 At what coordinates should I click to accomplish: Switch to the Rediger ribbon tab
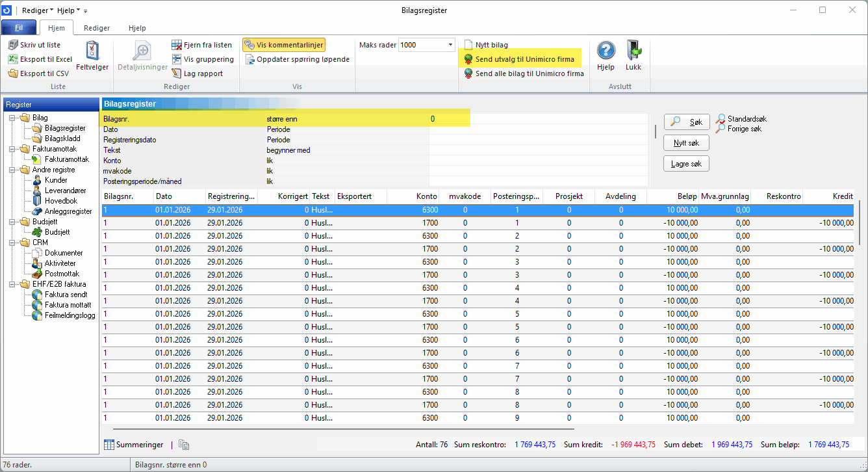(x=97, y=28)
